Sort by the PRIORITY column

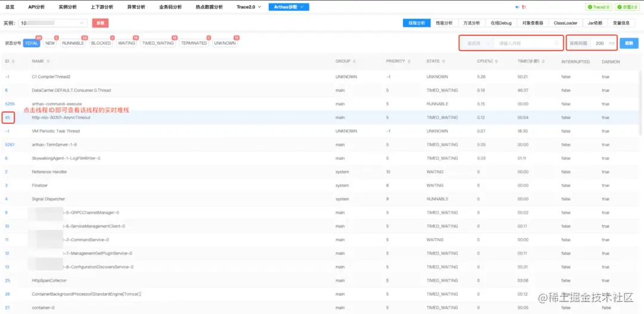tap(408, 61)
